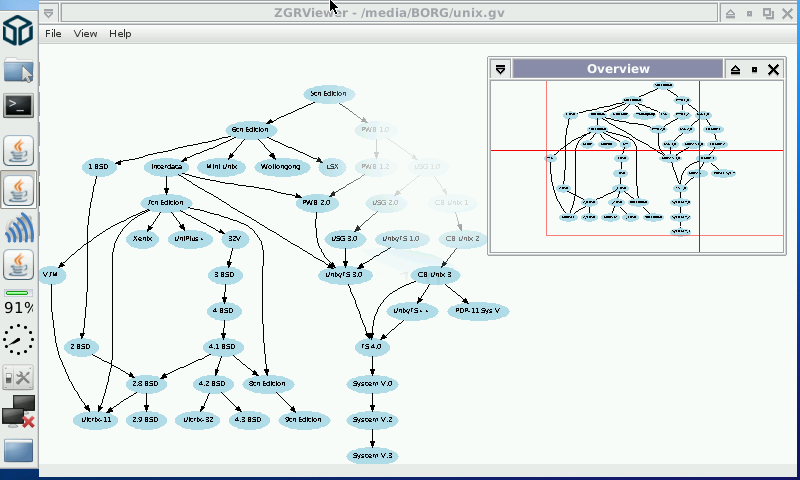The height and width of the screenshot is (480, 800).
Task: Open ZGRViewer window menu dropdown triangle
Action: 48,13
